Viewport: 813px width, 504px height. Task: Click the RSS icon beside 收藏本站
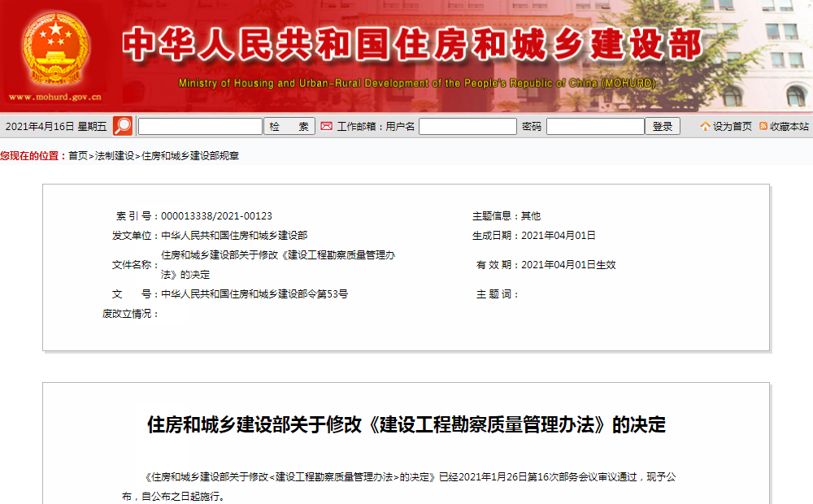(x=763, y=126)
